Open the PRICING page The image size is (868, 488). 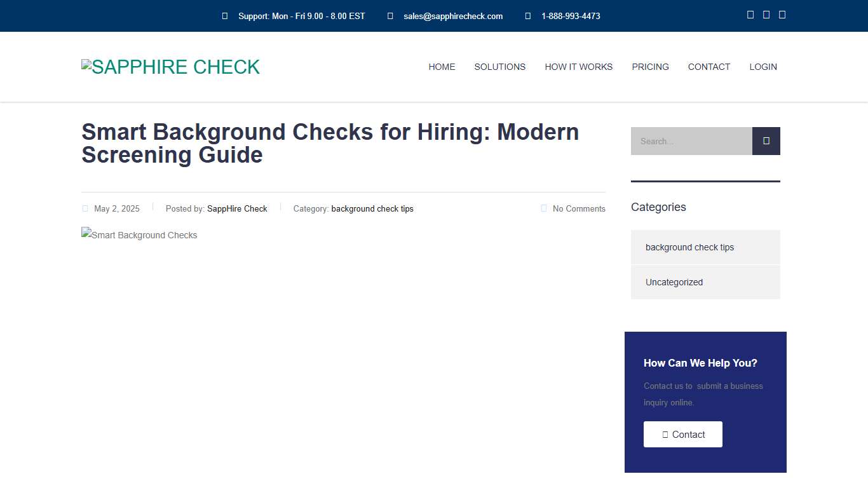click(x=650, y=67)
